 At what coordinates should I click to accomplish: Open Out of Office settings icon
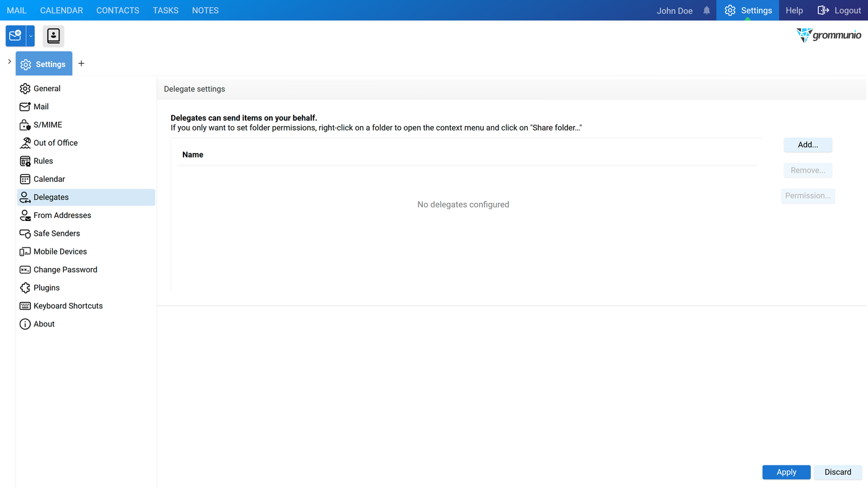pyautogui.click(x=25, y=143)
